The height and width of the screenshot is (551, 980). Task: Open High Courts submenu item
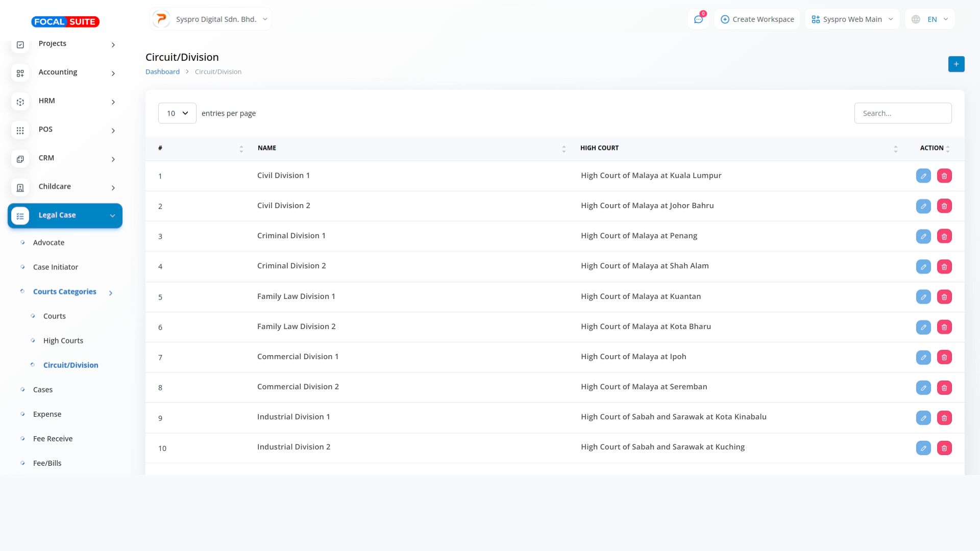click(x=63, y=341)
